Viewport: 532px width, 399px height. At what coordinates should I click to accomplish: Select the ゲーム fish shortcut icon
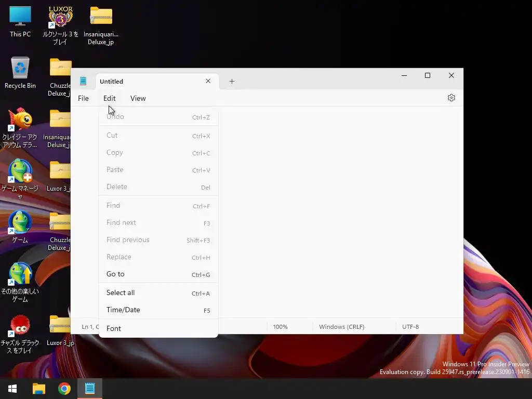tap(20, 227)
